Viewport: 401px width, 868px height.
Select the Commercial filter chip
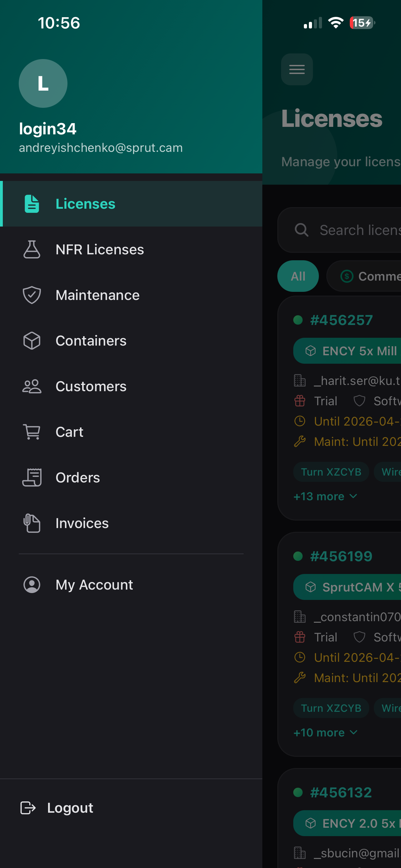click(364, 276)
